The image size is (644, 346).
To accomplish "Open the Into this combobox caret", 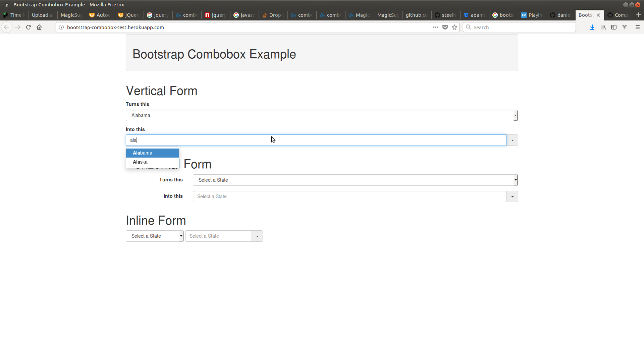I will pyautogui.click(x=512, y=140).
